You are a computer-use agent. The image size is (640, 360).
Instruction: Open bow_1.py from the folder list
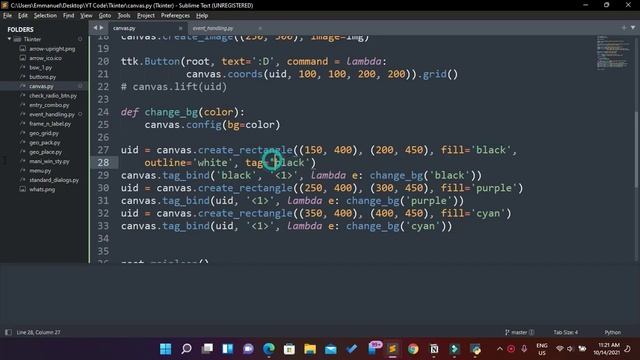[40, 67]
